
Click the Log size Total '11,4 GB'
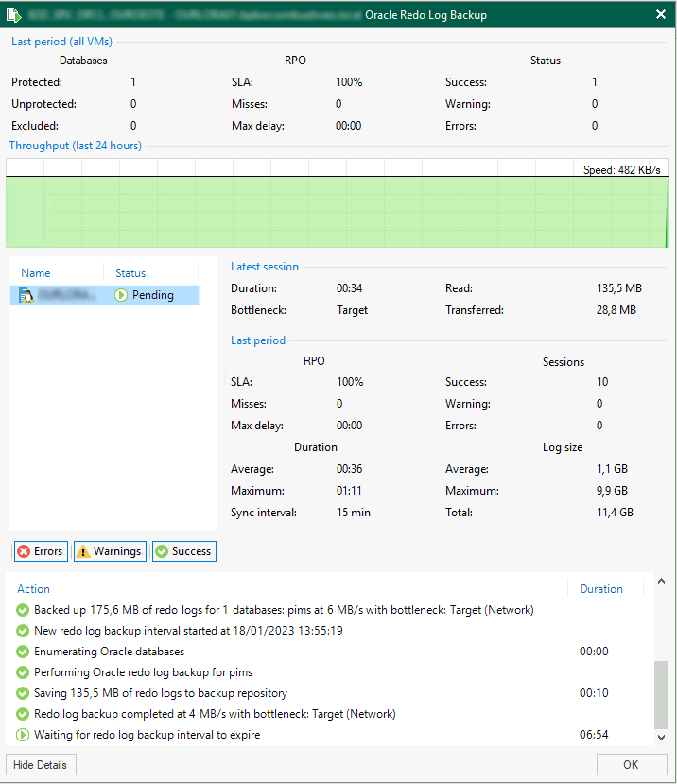(615, 513)
